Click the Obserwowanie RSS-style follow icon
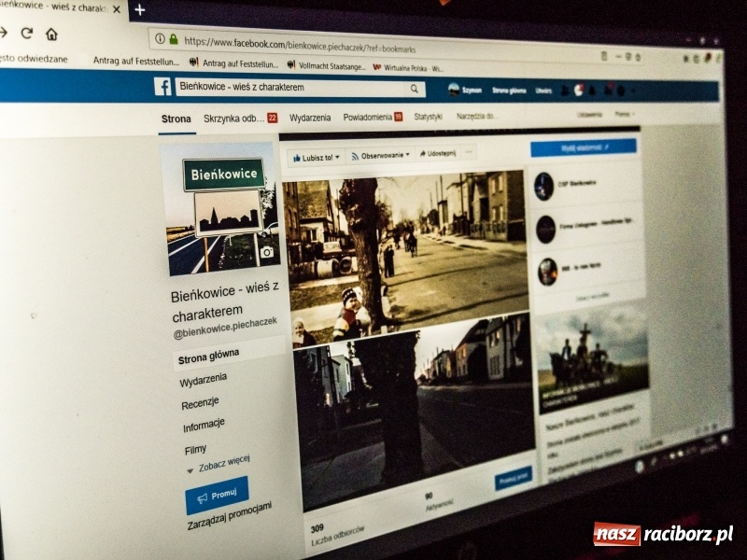747x560 pixels. click(355, 154)
